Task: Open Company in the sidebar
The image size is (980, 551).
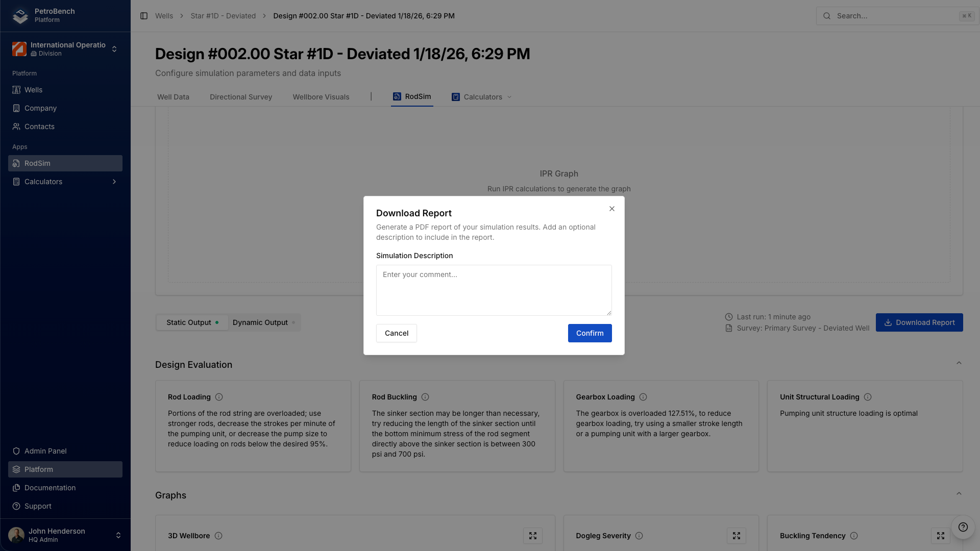Action: (65, 108)
